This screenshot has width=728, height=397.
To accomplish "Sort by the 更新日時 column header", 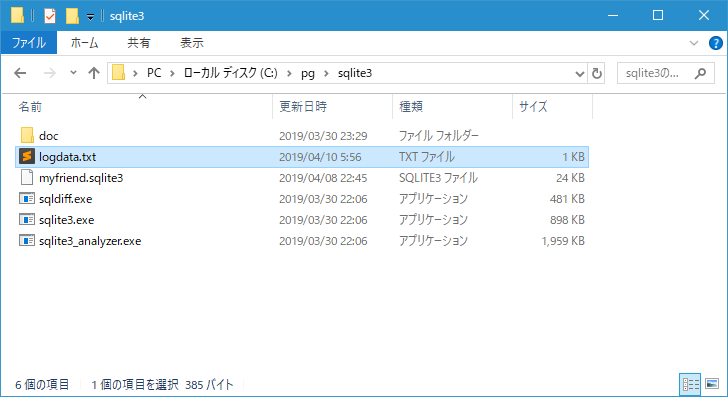I will [x=332, y=107].
